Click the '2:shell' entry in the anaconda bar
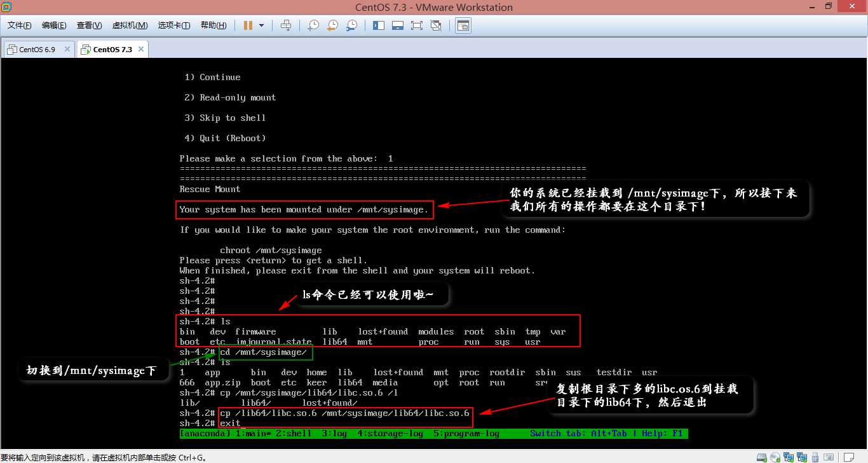The width and height of the screenshot is (868, 463). 294,434
